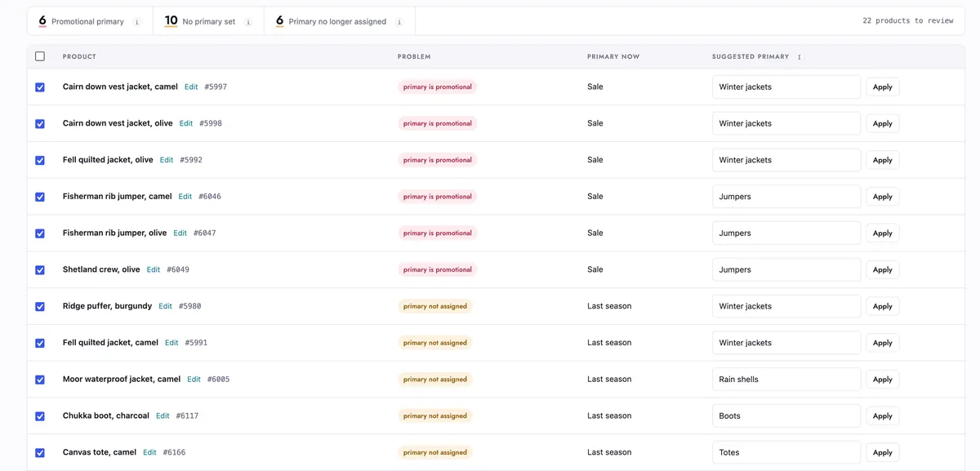Viewport: 980px width, 471px height.
Task: Click "22 products to review" text
Action: pos(908,21)
